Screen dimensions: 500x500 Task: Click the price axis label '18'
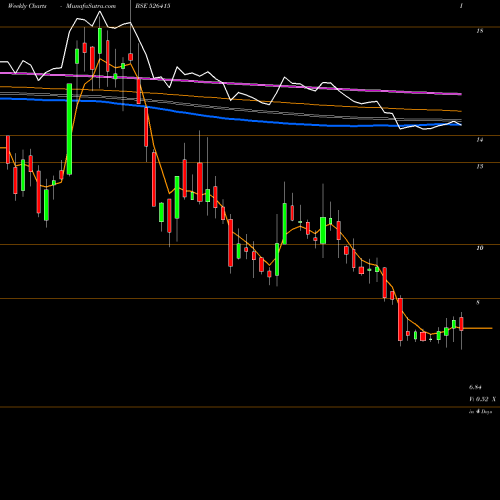479,31
